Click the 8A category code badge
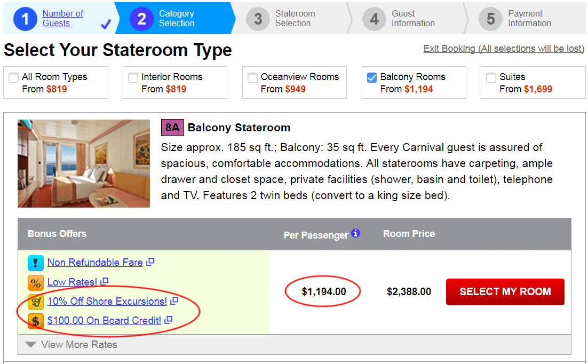Screen dimensions: 588x364 point(173,128)
